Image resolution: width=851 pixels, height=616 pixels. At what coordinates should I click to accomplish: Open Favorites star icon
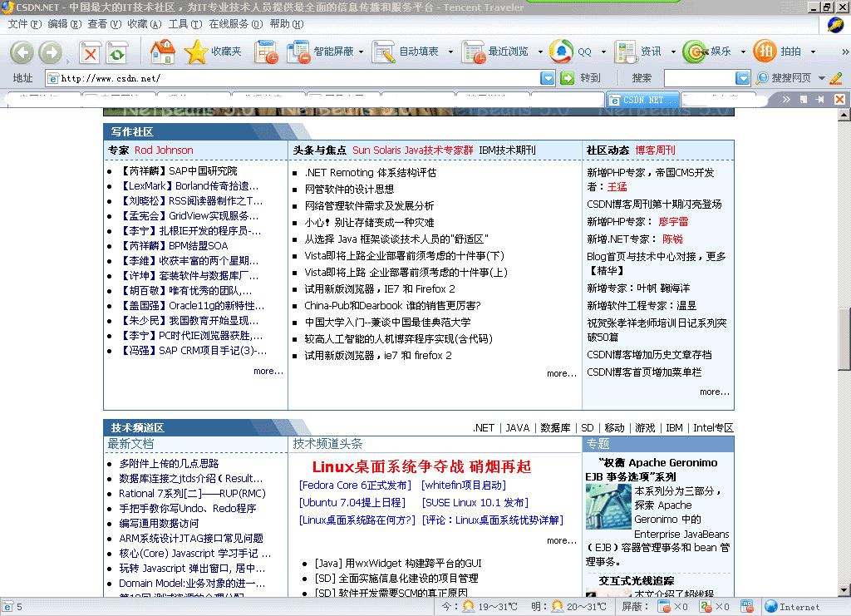click(196, 52)
